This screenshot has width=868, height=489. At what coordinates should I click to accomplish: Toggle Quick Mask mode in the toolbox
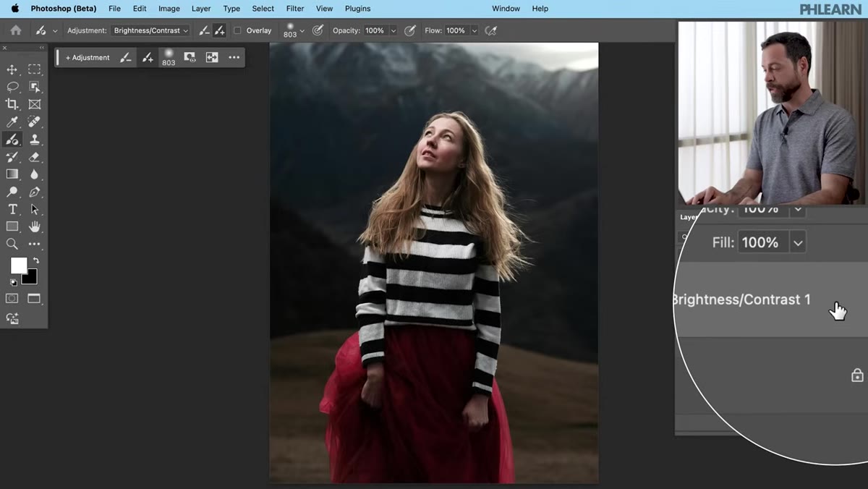(x=12, y=298)
